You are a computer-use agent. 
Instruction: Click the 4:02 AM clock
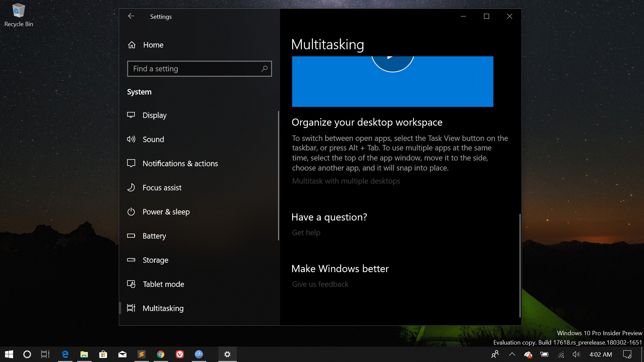601,354
